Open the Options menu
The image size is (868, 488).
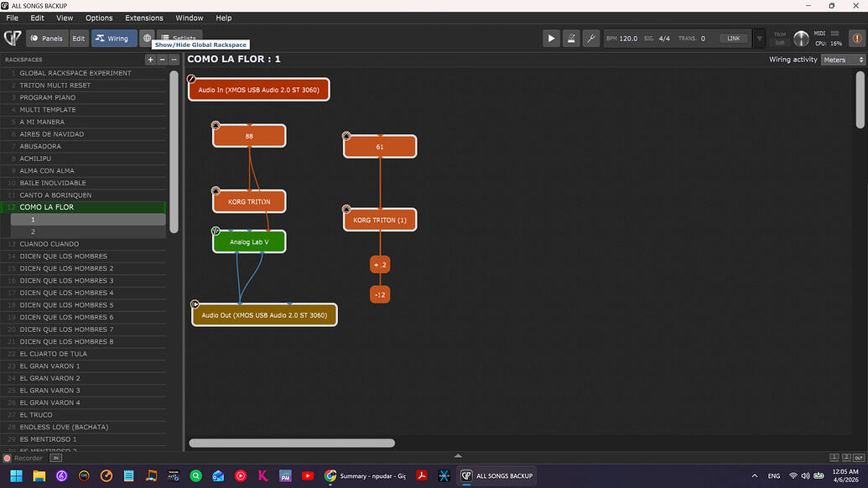click(x=99, y=18)
